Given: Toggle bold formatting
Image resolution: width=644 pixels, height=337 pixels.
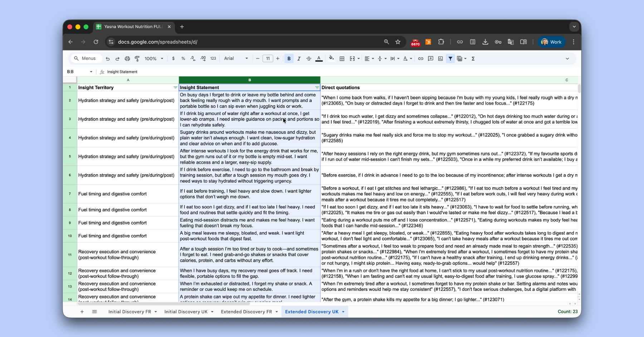Looking at the screenshot, I should (x=289, y=59).
